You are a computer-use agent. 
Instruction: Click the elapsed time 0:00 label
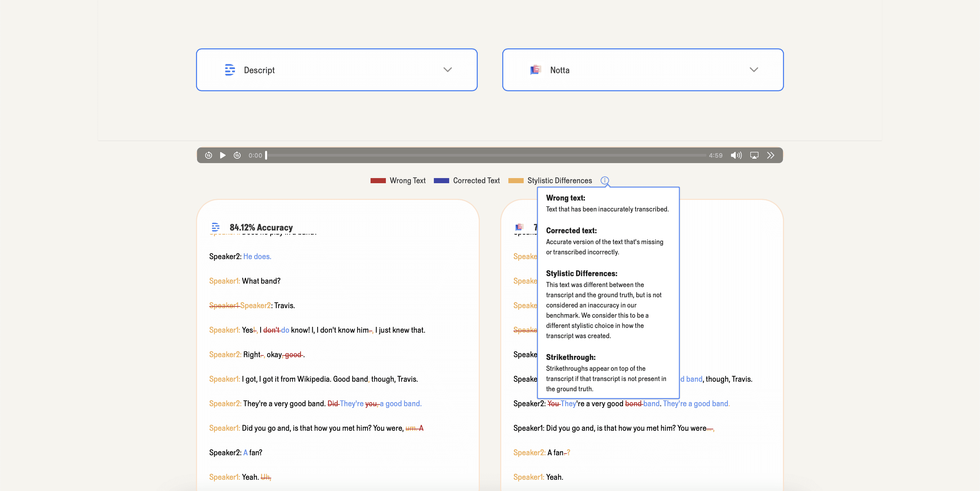click(255, 155)
